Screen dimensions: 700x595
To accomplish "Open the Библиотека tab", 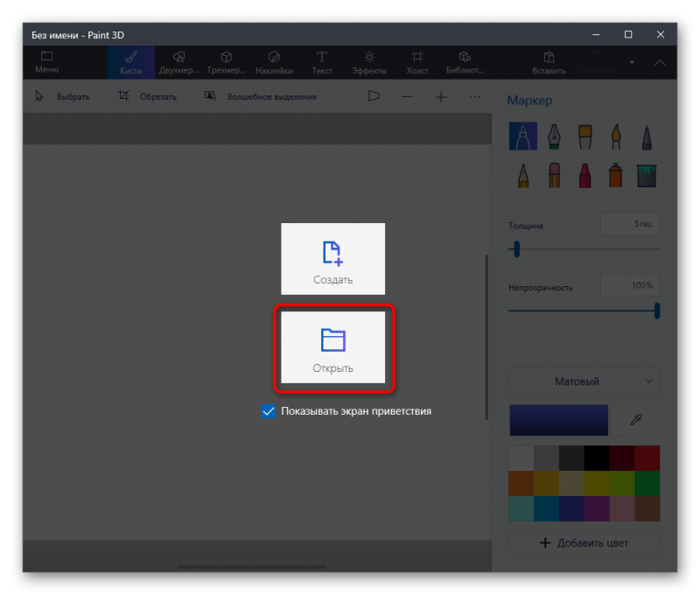I will point(465,62).
